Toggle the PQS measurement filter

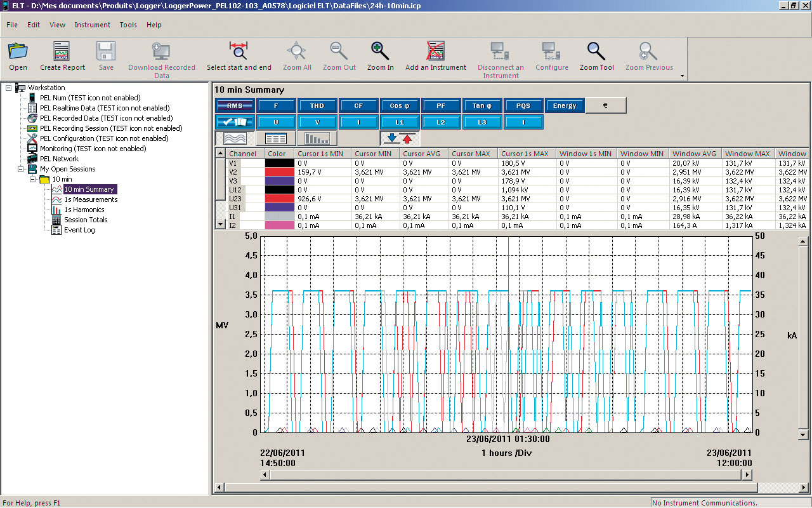click(523, 106)
